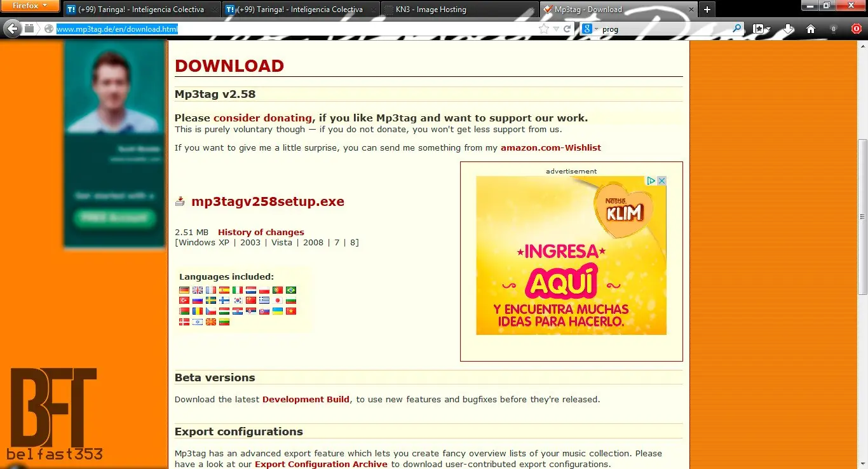This screenshot has width=868, height=469.
Task: Click the Nestlé Klim advertisement banner
Action: coord(571,255)
